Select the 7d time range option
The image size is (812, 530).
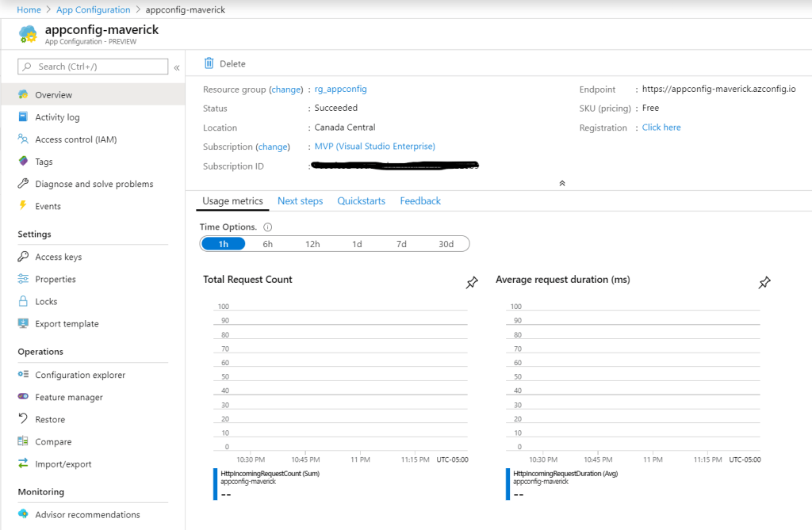pos(401,244)
